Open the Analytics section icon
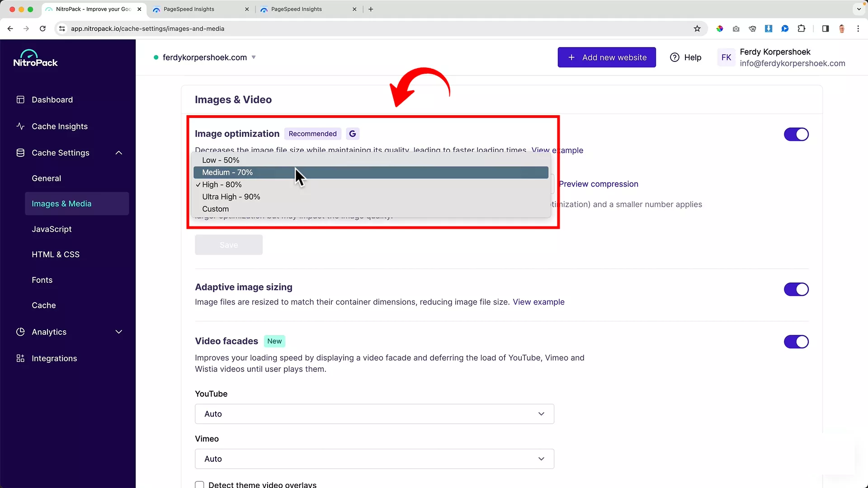This screenshot has height=488, width=868. [20, 332]
